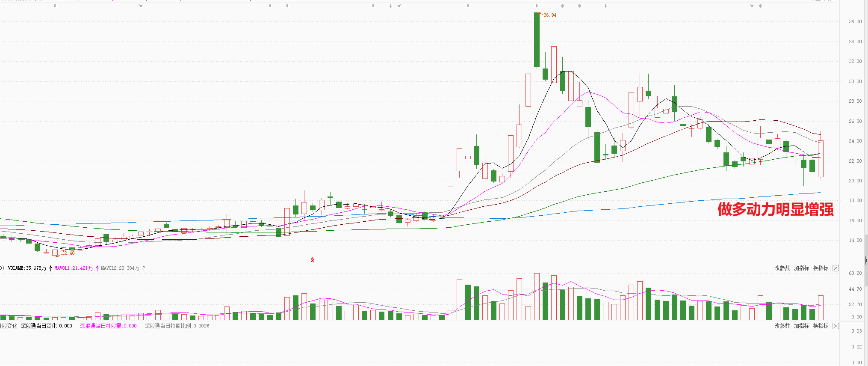Screen dimensions: 868x366
Task: Click the up arrow beside MAVOL1:21.421万
Action: 97,268
